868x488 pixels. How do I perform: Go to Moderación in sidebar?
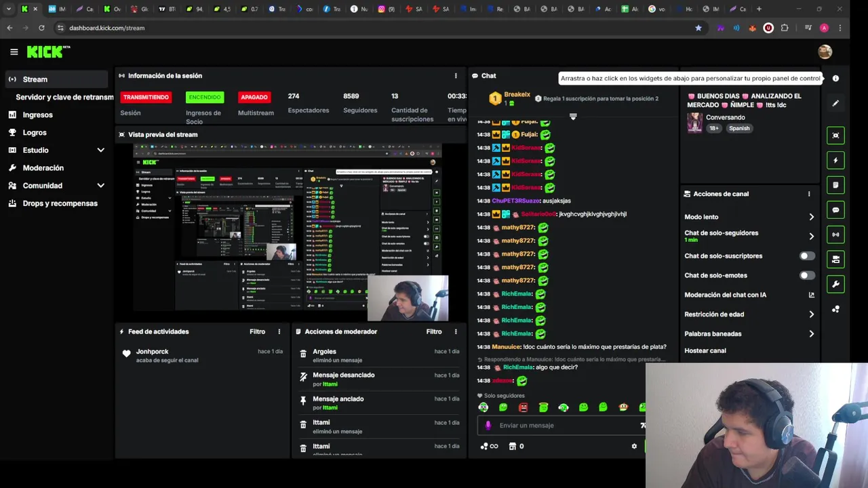[x=43, y=168]
